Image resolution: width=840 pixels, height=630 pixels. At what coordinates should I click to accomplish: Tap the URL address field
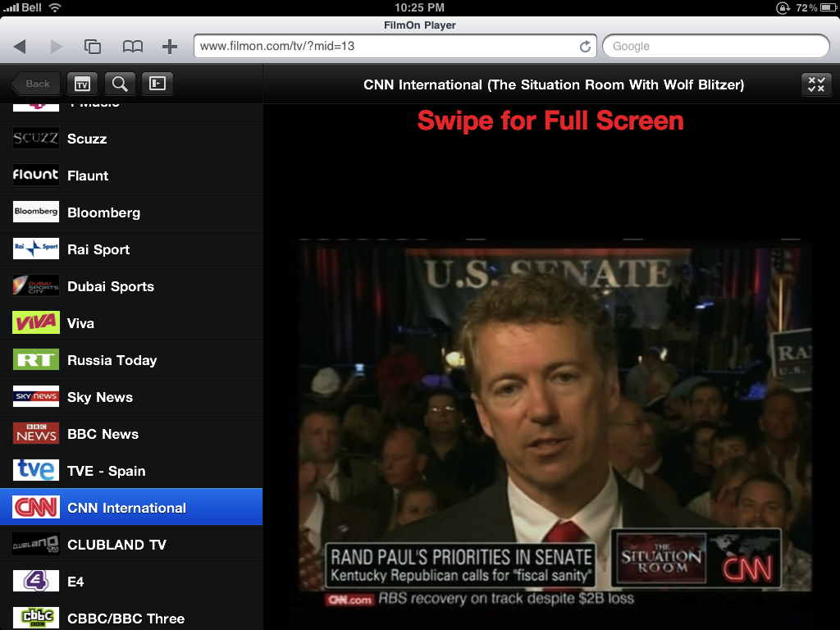(x=395, y=47)
